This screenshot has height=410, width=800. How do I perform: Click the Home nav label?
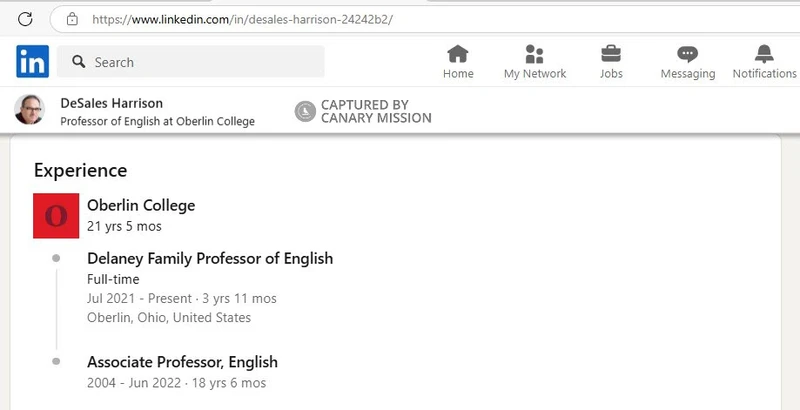pos(458,73)
